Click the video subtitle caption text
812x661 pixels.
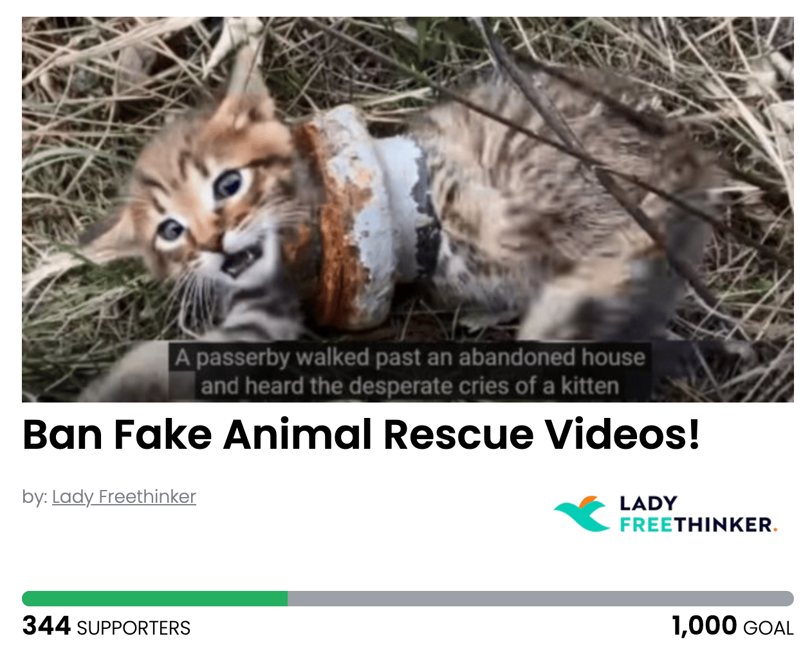[x=411, y=372]
